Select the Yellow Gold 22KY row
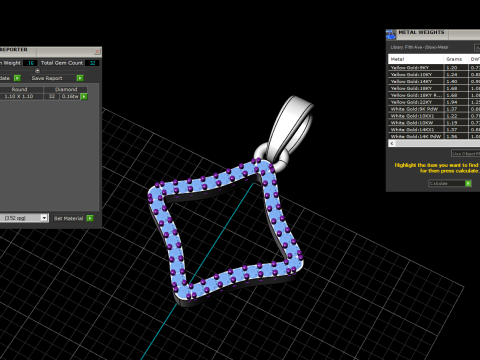Screen dimensions: 480x360 (x=434, y=102)
